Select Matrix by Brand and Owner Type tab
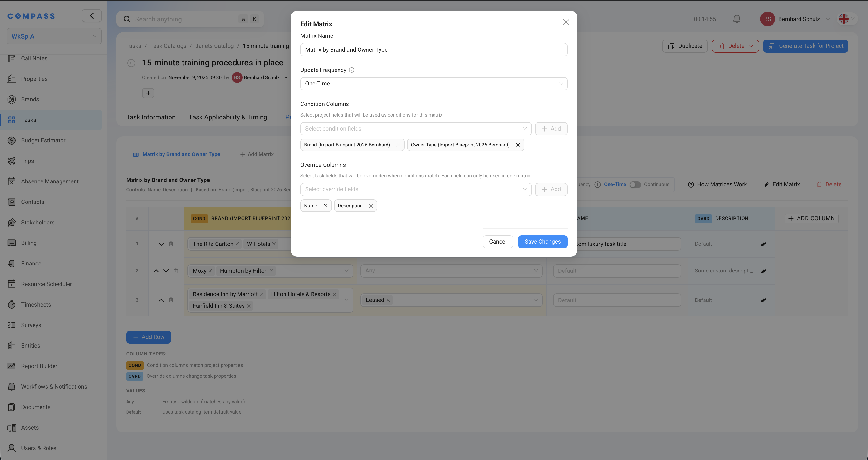This screenshot has height=460, width=868. [x=176, y=154]
